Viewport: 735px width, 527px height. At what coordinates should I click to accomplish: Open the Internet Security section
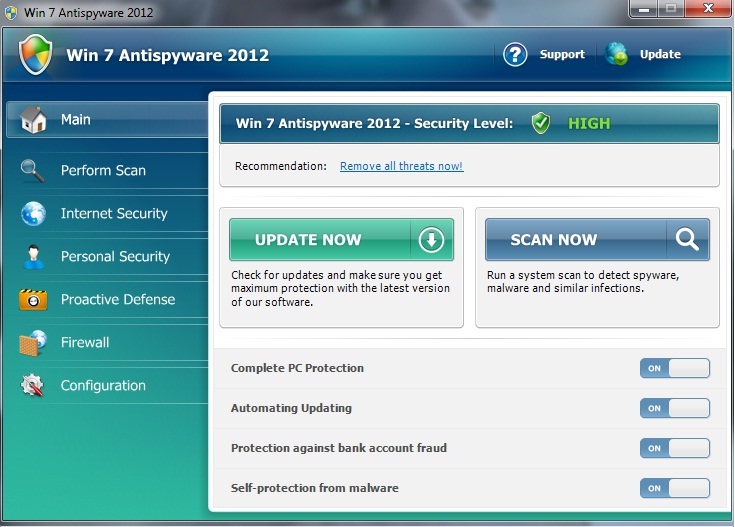pos(114,214)
